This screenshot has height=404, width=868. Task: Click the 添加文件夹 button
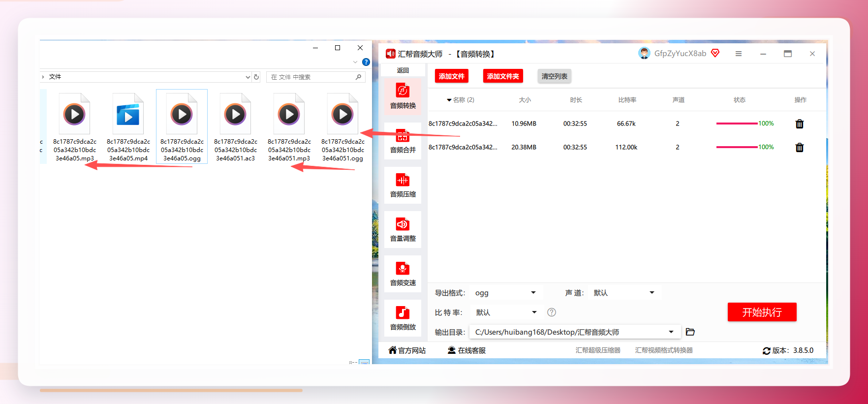coord(503,76)
